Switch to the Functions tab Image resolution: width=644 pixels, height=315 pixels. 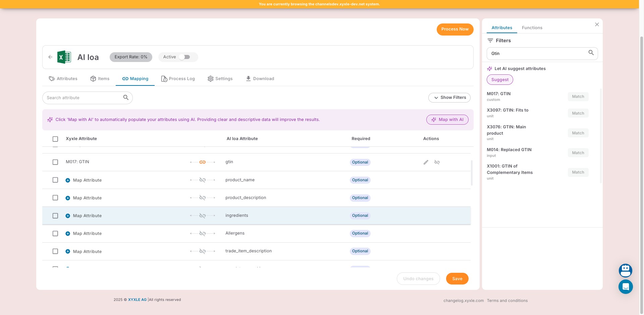coord(532,28)
